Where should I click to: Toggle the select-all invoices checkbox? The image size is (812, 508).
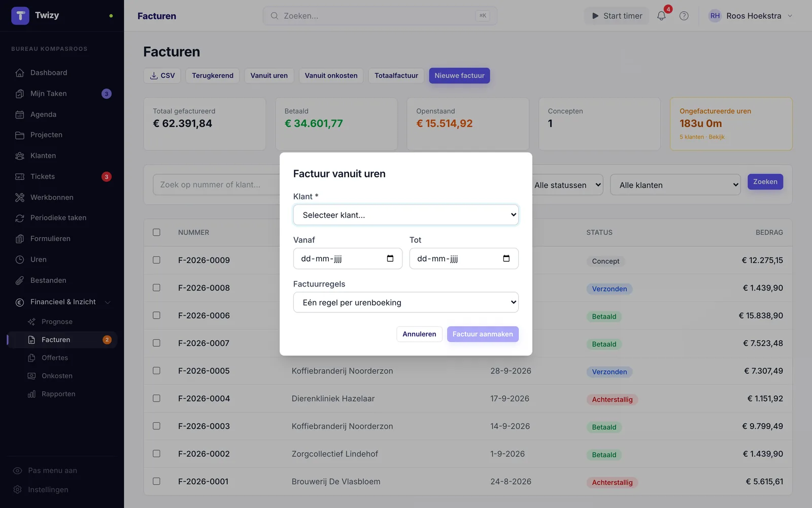pos(156,232)
